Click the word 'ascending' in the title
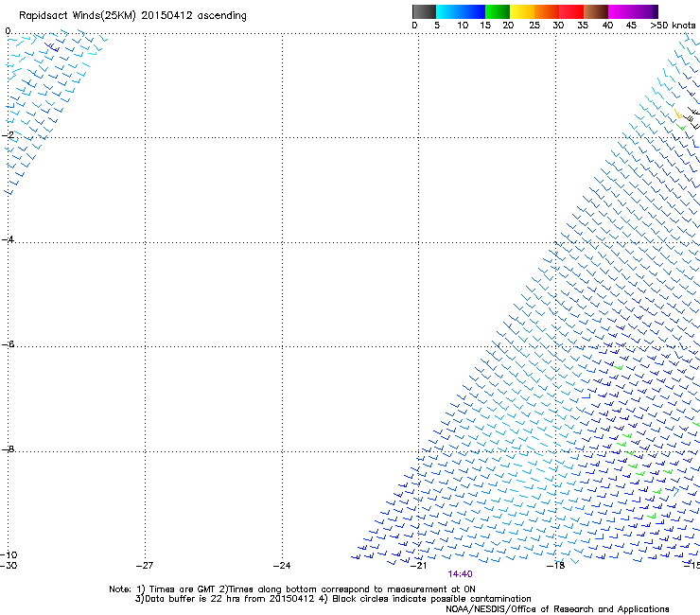The height and width of the screenshot is (615, 700). point(222,16)
